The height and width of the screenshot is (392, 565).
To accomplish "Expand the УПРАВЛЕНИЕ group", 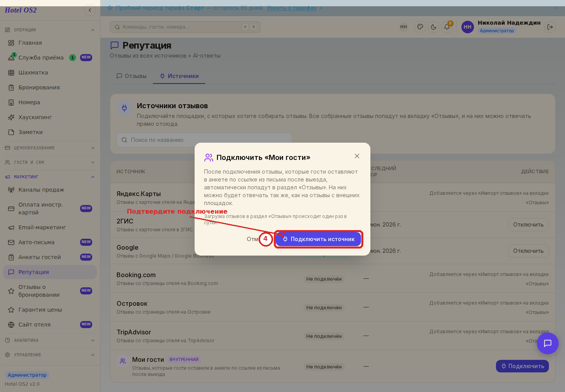I will click(x=50, y=355).
